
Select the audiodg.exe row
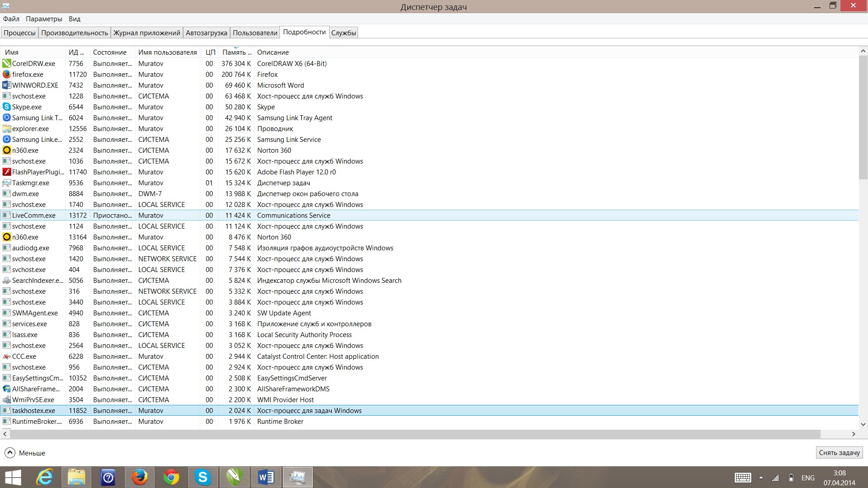coord(429,248)
